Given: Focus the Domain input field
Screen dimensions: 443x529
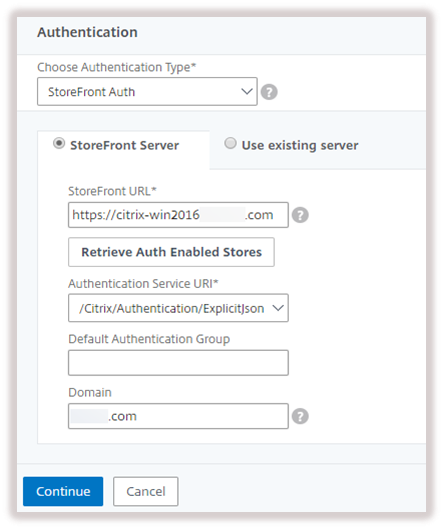Looking at the screenshot, I should pos(178,416).
